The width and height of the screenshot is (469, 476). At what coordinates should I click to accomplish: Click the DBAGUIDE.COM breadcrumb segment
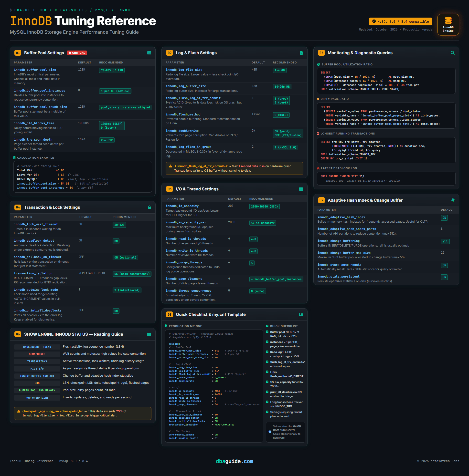[30, 10]
